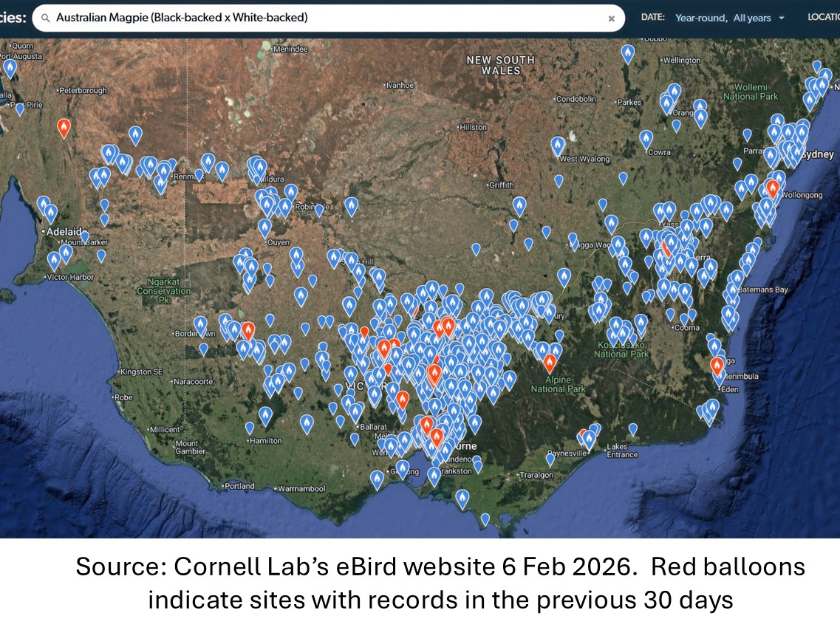Select the red marker east of Bordertown
840x630 pixels.
coord(248,329)
